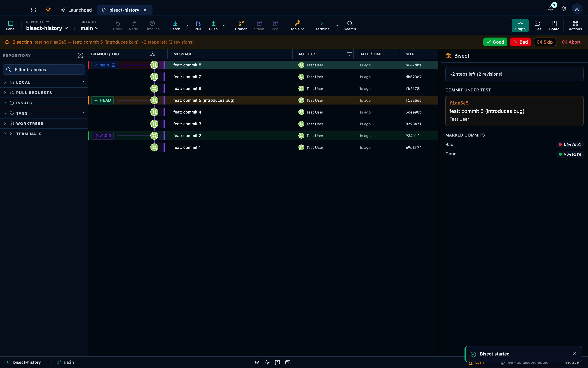Pop the stash with the Pop icon
588x368 pixels.
[x=275, y=26]
